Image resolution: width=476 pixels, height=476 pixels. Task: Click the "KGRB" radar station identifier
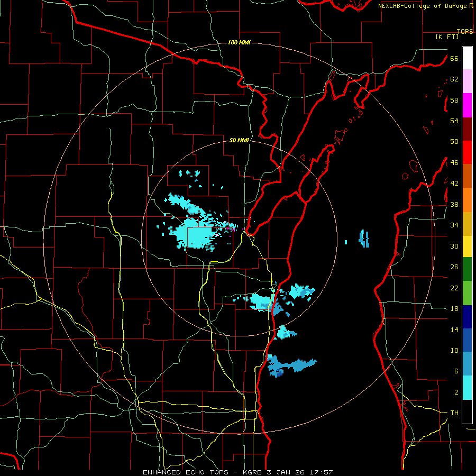pos(252,472)
